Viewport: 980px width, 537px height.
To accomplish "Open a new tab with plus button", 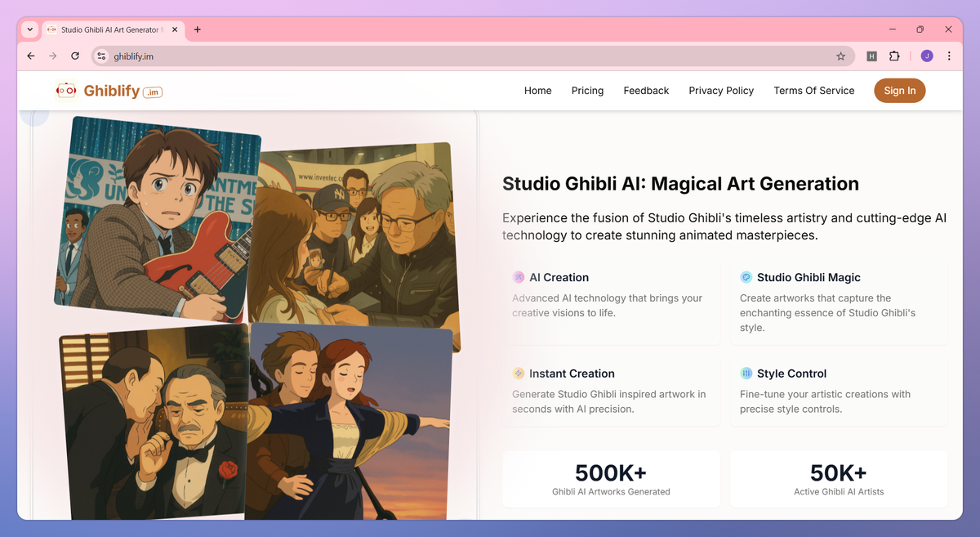I will (198, 29).
